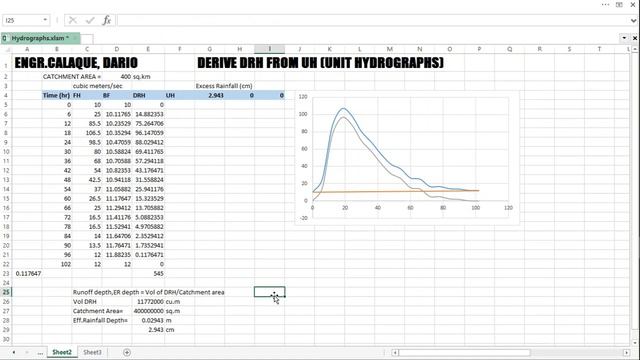Select the Hydrographs.xlam workbook tab
This screenshot has width=640, height=360.
40,38
